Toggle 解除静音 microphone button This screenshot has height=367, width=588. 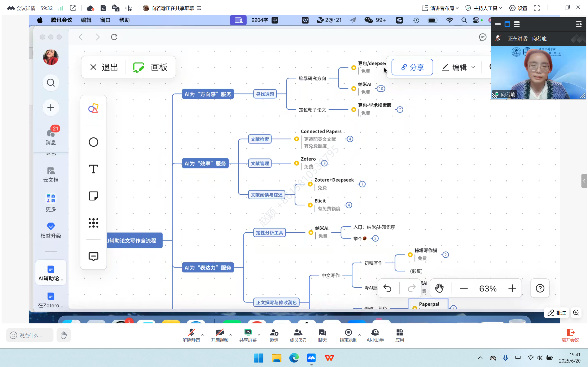click(191, 336)
